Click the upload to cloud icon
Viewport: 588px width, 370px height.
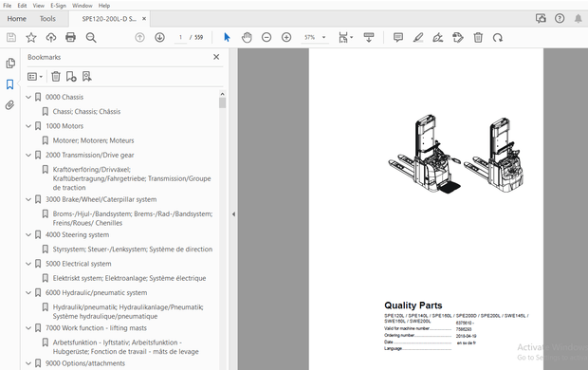(51, 38)
